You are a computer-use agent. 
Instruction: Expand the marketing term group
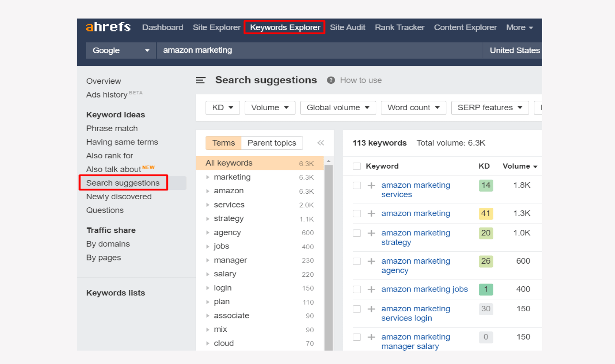pyautogui.click(x=208, y=177)
